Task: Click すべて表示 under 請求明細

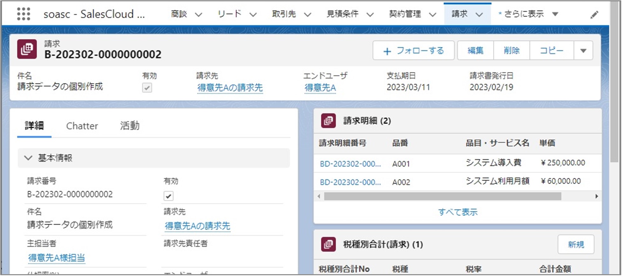Action: [458, 212]
